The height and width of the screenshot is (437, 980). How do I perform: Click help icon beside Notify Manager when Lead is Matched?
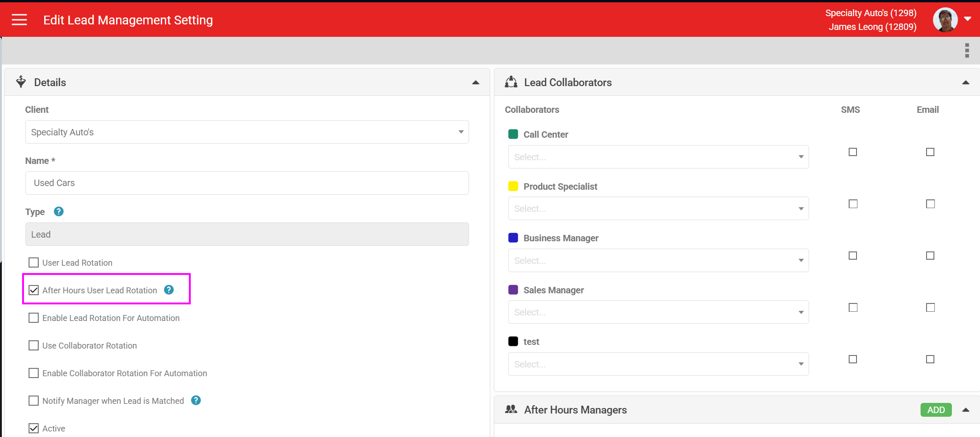point(196,401)
